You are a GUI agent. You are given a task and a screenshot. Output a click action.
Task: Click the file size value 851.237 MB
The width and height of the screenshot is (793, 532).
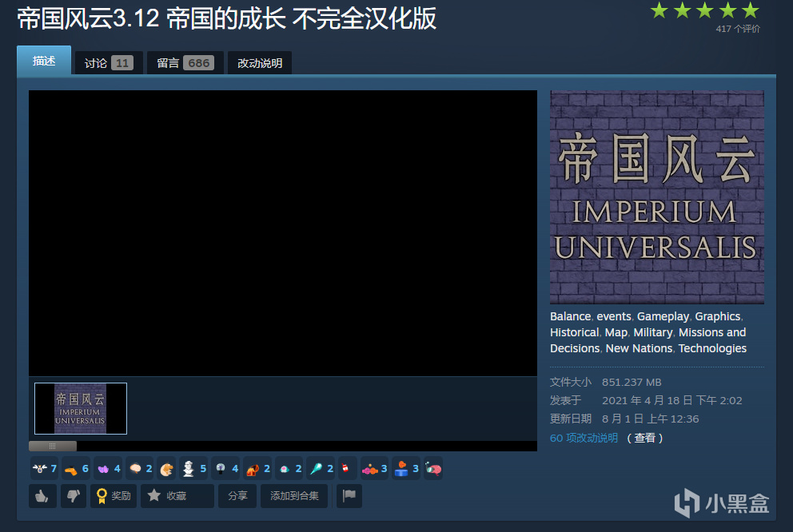632,383
